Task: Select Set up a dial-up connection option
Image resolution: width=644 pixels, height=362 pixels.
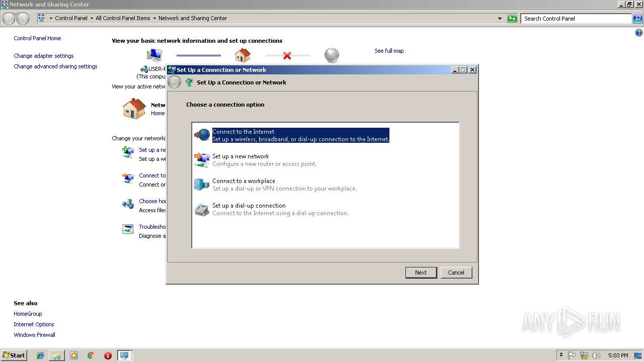Action: coord(326,209)
